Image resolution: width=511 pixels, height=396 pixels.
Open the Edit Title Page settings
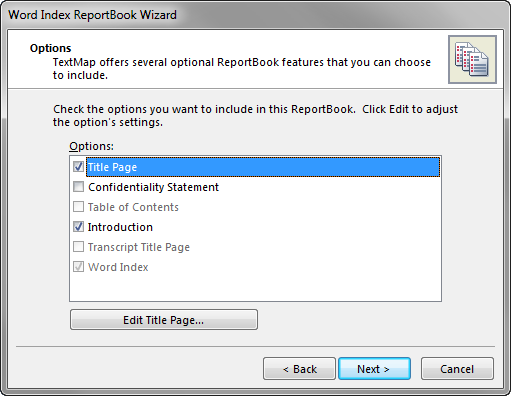(164, 320)
